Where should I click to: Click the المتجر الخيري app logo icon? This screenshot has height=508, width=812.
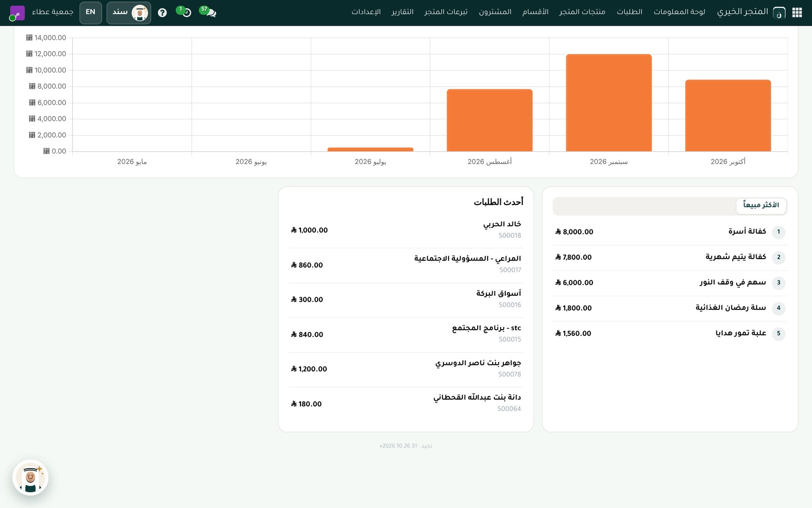(x=779, y=13)
